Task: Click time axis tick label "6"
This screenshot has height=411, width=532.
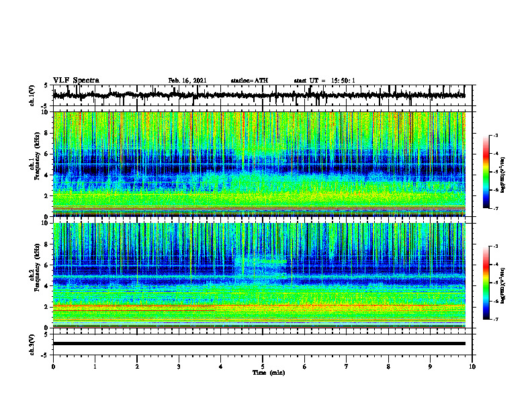Action: (305, 367)
